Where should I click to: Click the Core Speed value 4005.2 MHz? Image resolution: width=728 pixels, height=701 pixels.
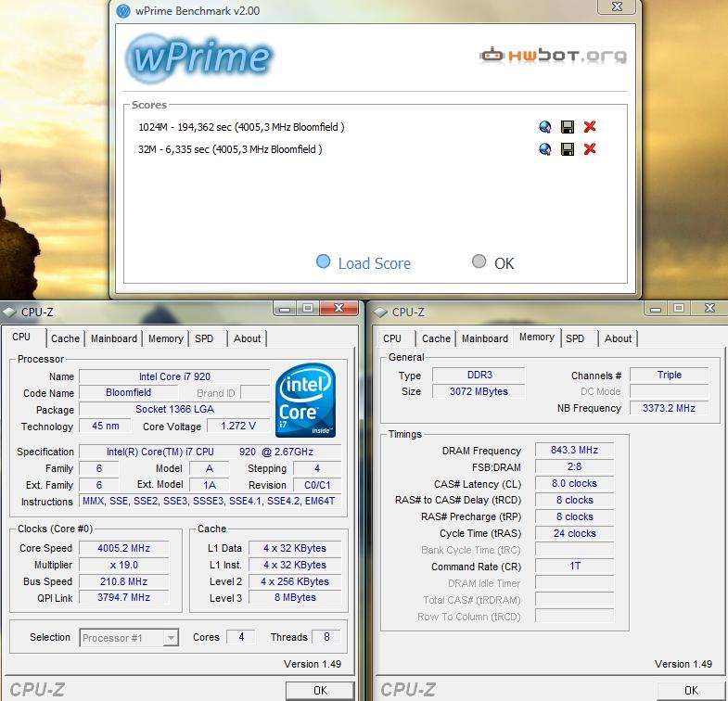[124, 548]
